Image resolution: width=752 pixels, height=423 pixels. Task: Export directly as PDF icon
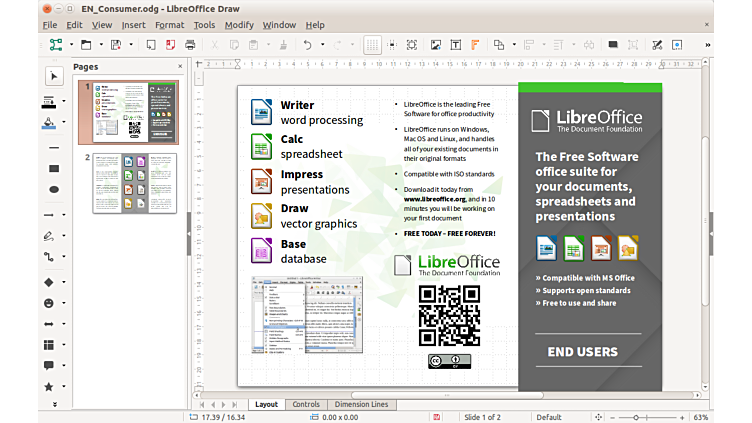169,45
